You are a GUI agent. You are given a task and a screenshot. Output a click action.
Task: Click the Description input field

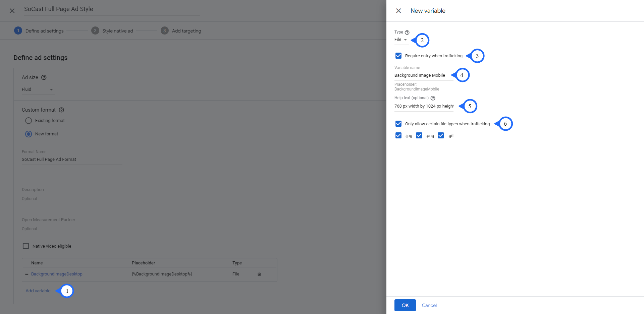(x=122, y=190)
